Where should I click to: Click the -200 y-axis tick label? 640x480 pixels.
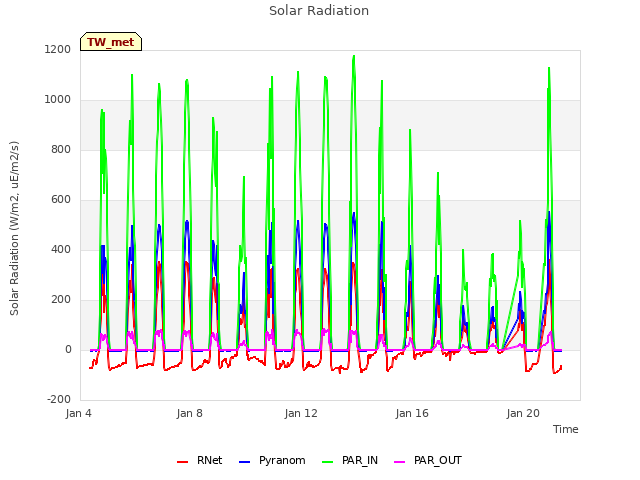click(59, 399)
